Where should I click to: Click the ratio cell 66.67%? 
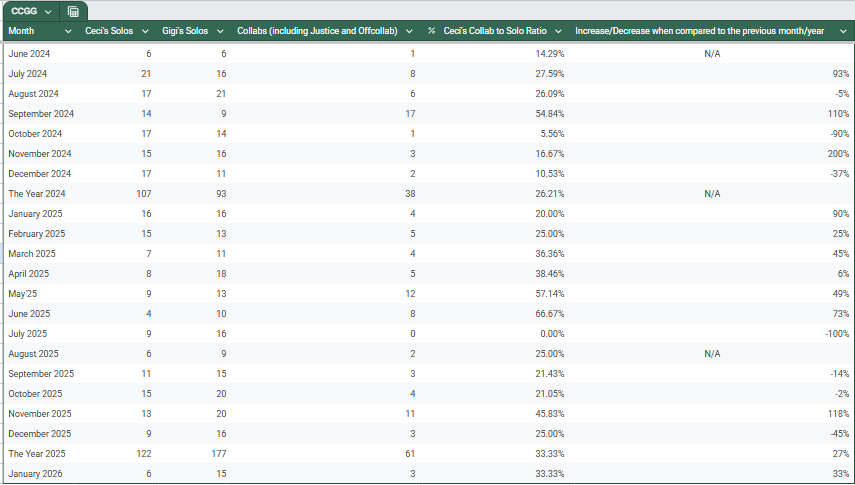coord(550,314)
